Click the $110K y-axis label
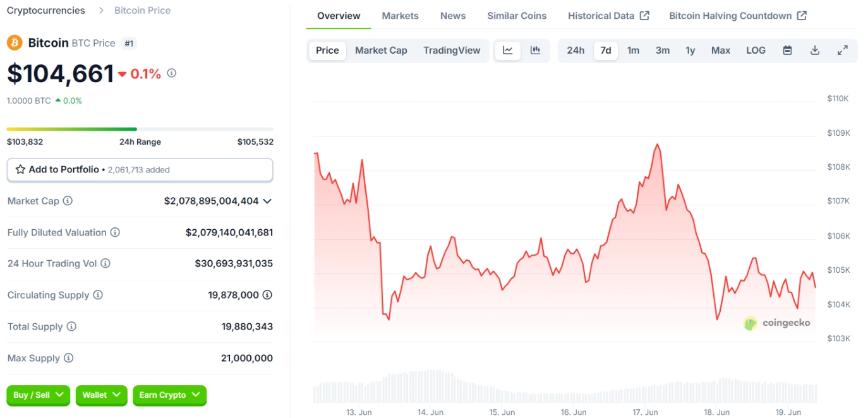Screen dimensions: 868x418 click(x=838, y=99)
